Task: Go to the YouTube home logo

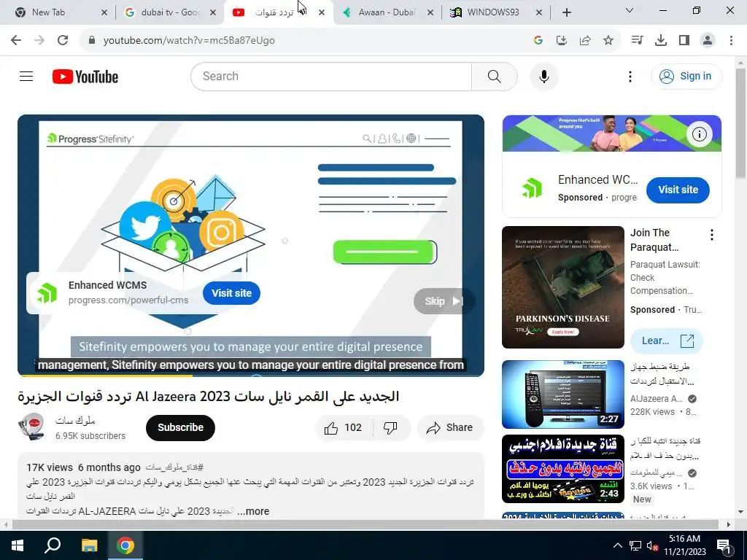Action: (85, 77)
